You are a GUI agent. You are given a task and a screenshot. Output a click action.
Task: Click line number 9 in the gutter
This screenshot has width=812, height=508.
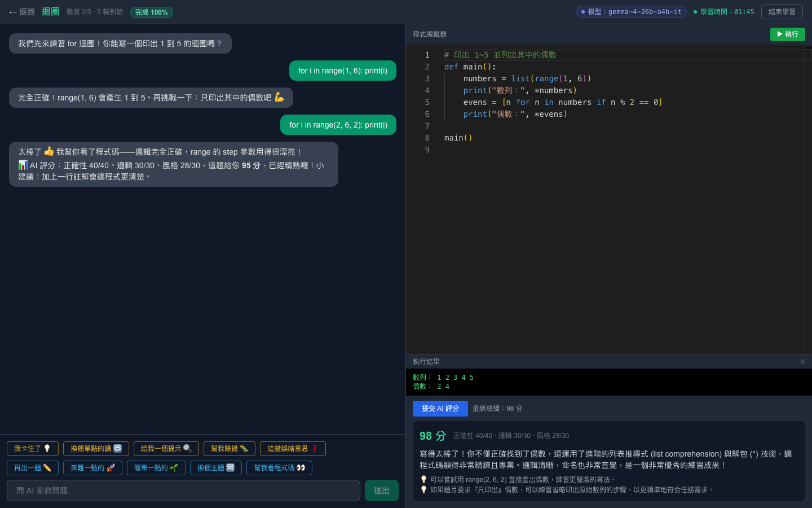click(427, 150)
